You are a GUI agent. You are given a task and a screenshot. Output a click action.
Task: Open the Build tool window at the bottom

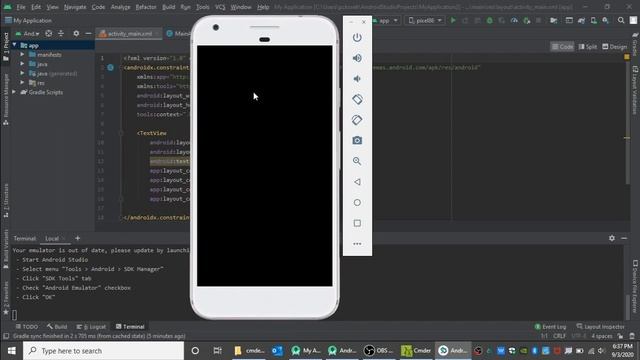click(x=57, y=327)
